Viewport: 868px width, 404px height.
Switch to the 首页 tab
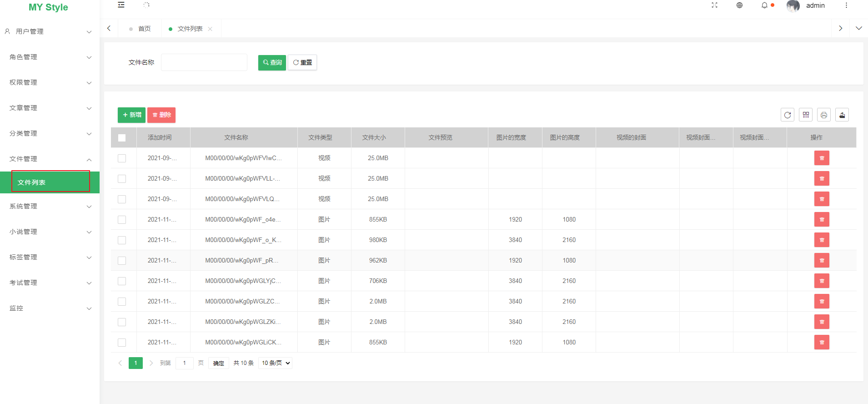pos(144,29)
